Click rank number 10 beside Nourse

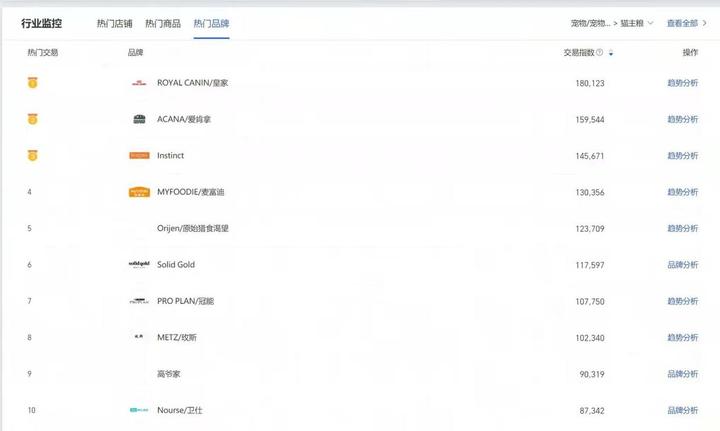[x=31, y=410]
